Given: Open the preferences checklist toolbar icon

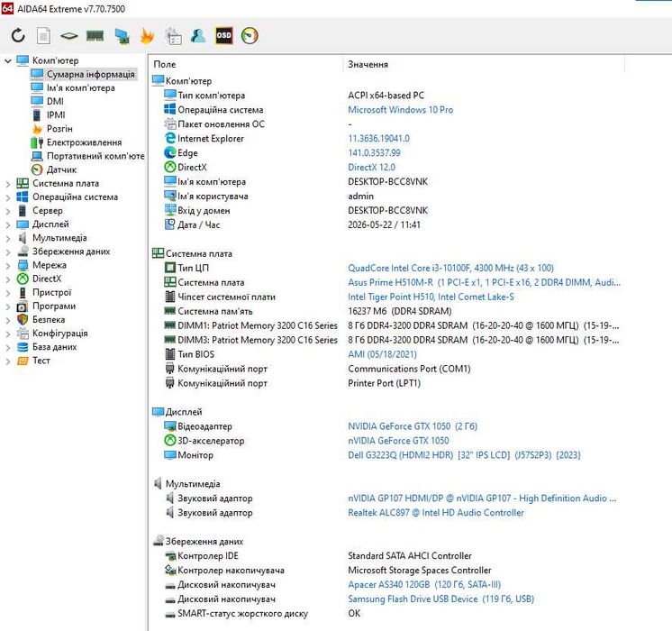Looking at the screenshot, I should point(174,36).
